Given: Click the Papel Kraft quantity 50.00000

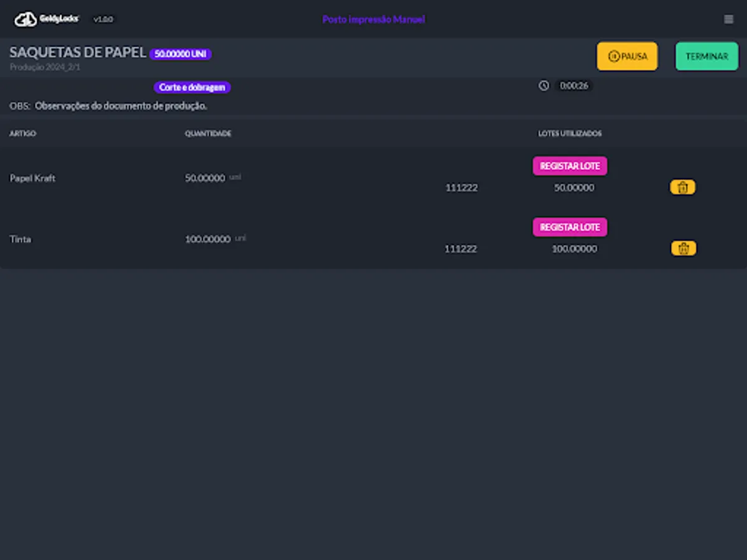Looking at the screenshot, I should (205, 178).
